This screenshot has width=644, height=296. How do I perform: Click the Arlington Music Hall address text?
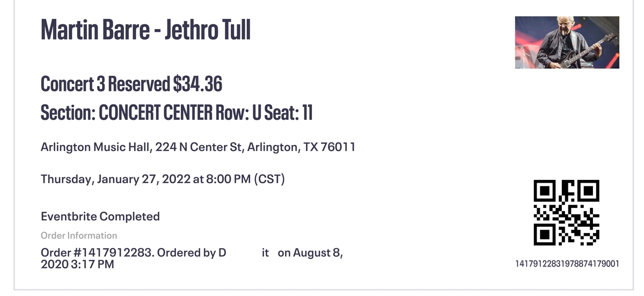tap(198, 147)
